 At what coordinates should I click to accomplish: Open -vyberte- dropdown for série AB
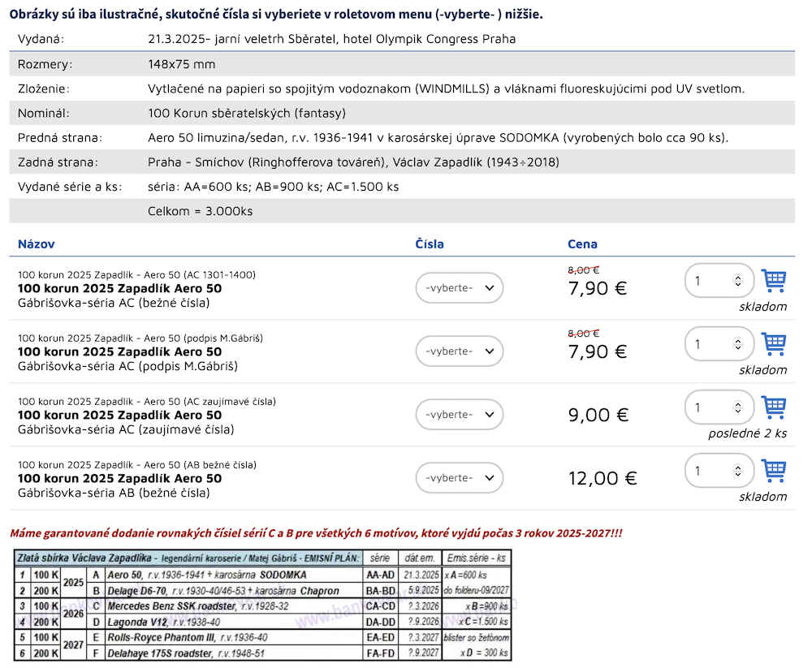pyautogui.click(x=460, y=478)
